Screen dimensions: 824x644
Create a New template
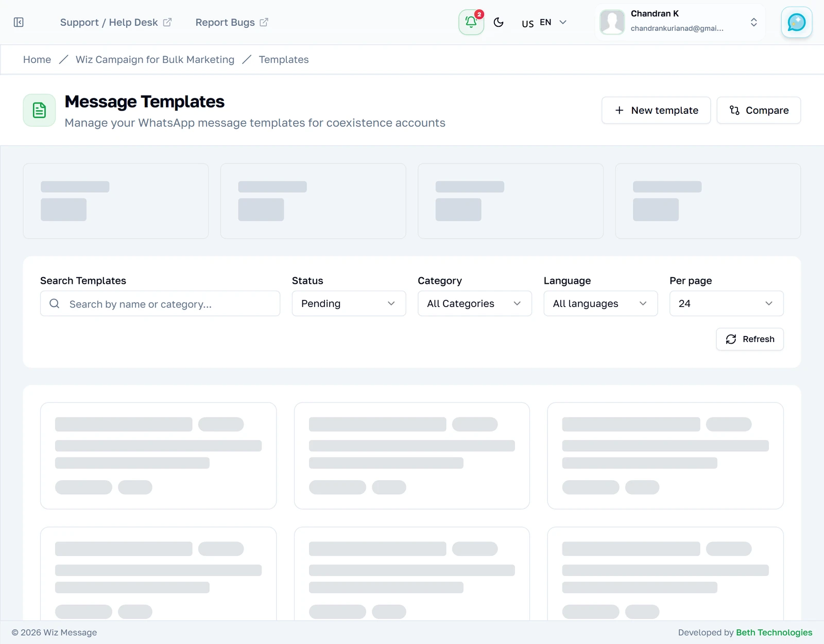coord(656,110)
